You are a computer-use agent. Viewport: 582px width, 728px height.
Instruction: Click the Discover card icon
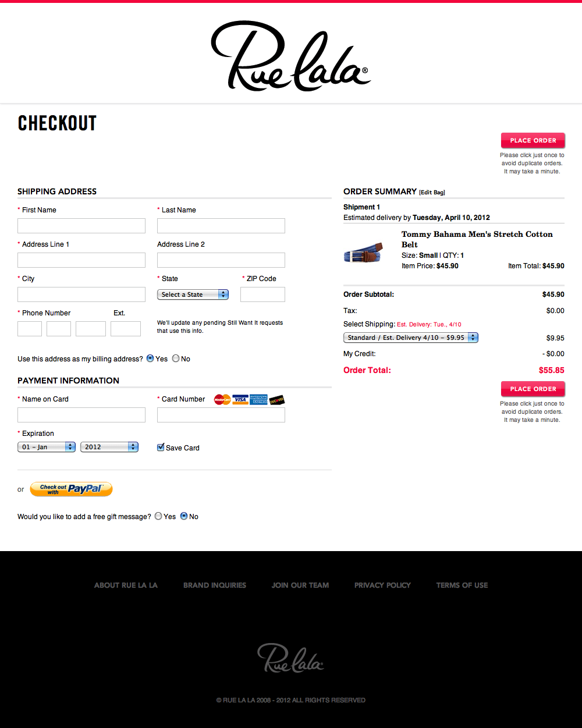[276, 400]
